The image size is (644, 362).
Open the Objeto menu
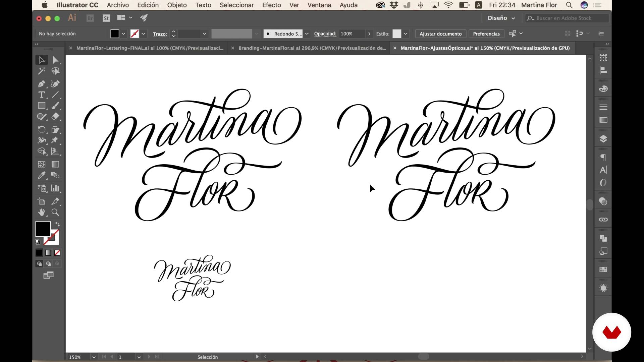pos(177,5)
